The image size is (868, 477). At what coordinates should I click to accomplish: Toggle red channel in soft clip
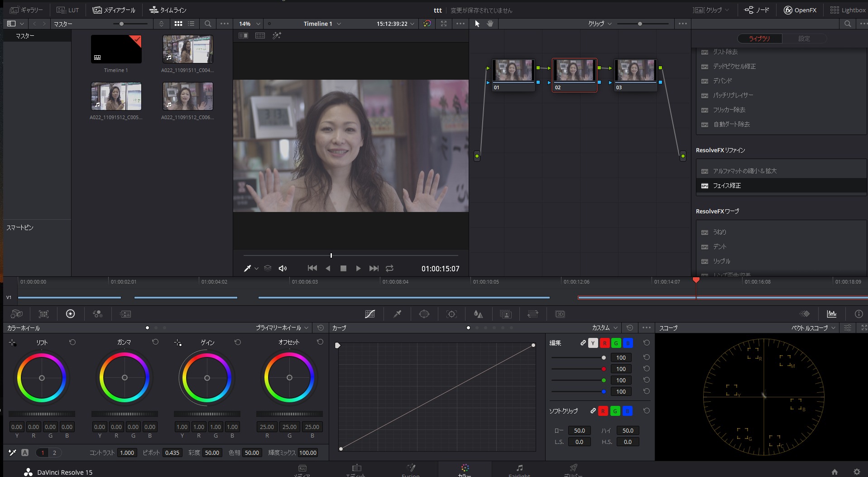603,411
